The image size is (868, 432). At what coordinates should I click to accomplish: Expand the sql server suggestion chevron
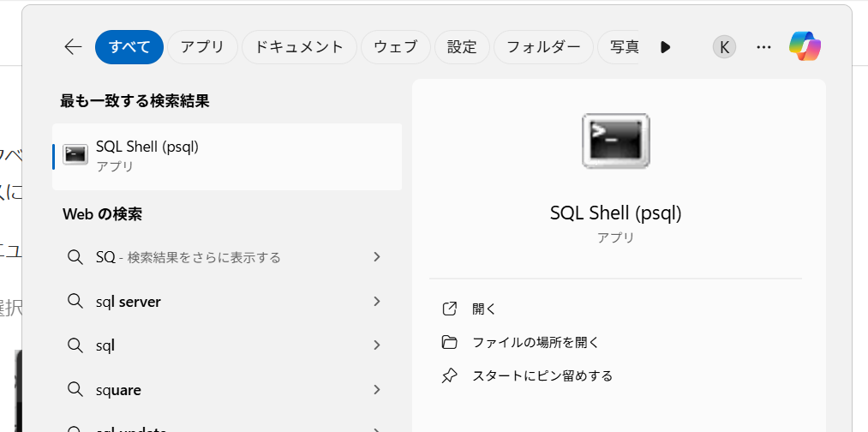[x=376, y=301]
